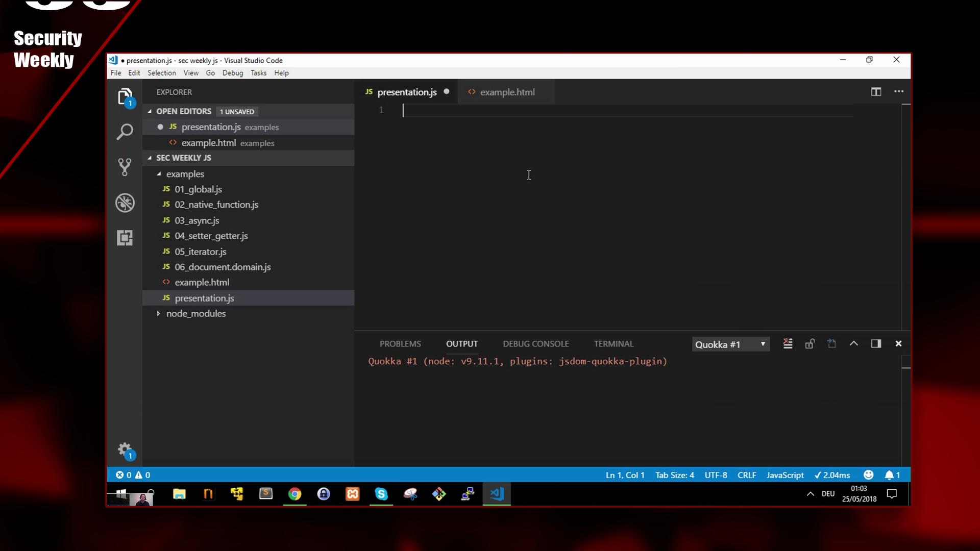Switch to the example.html editor tab
980x551 pixels.
(x=505, y=92)
